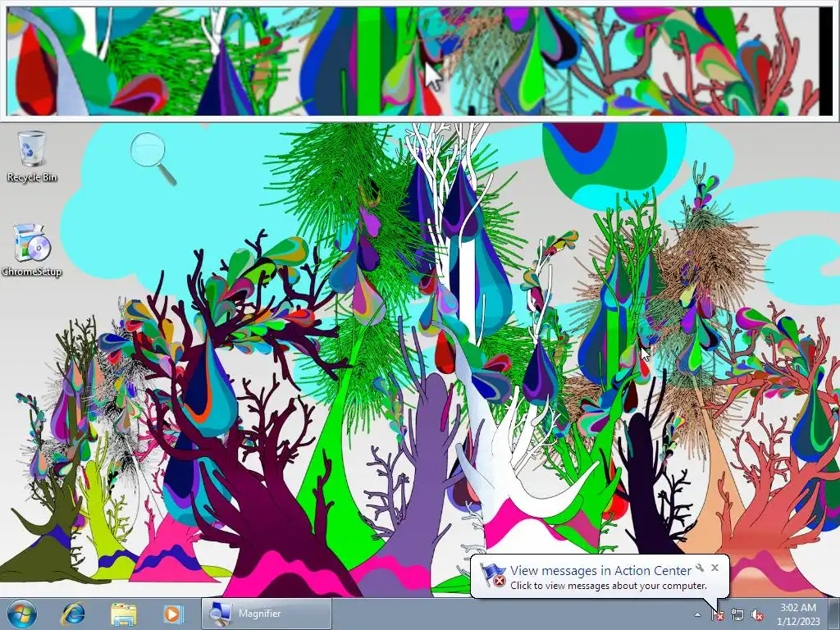840x630 pixels.
Task: Switch to the Magnifier taskbar button
Action: click(x=267, y=614)
